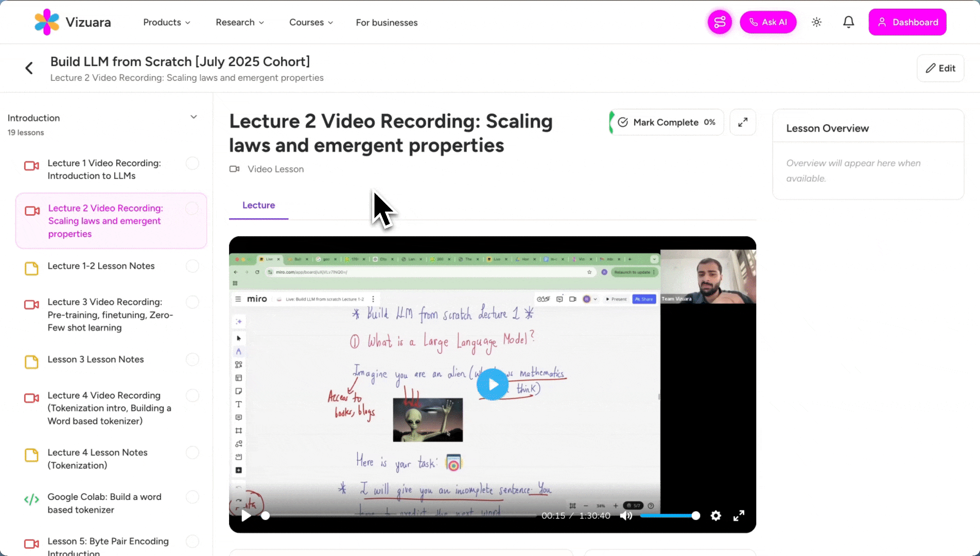980x556 pixels.
Task: Mark Lecture 1 Video Recording as complete
Action: [x=192, y=163]
